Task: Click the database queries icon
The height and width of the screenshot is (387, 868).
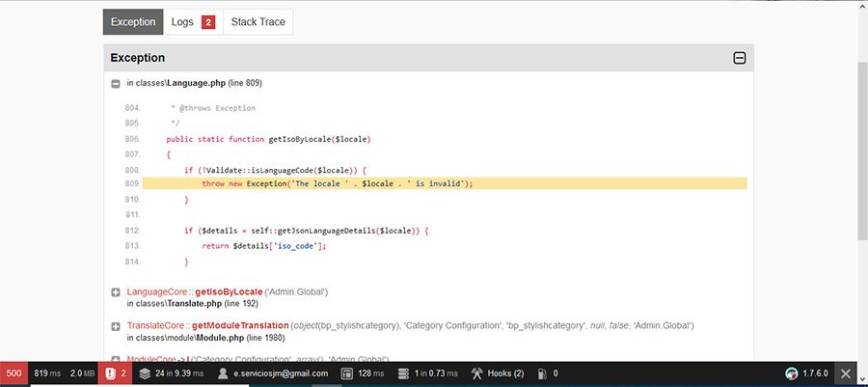Action: (404, 373)
